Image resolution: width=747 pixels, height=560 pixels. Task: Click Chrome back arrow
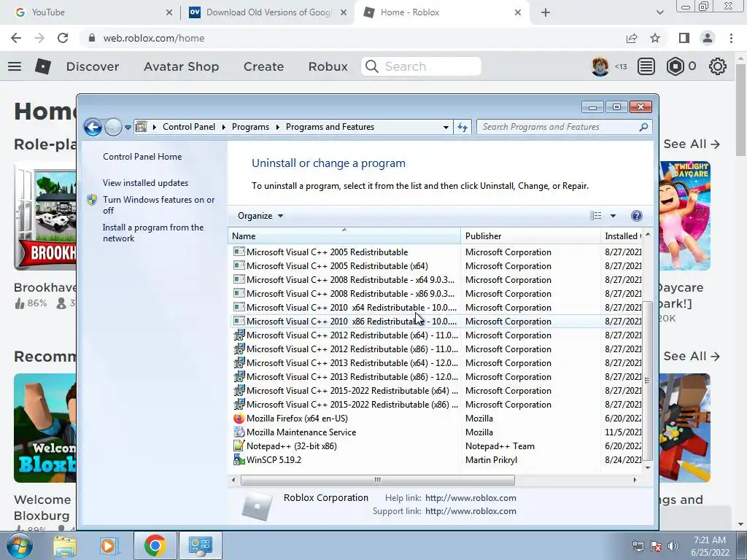point(16,38)
